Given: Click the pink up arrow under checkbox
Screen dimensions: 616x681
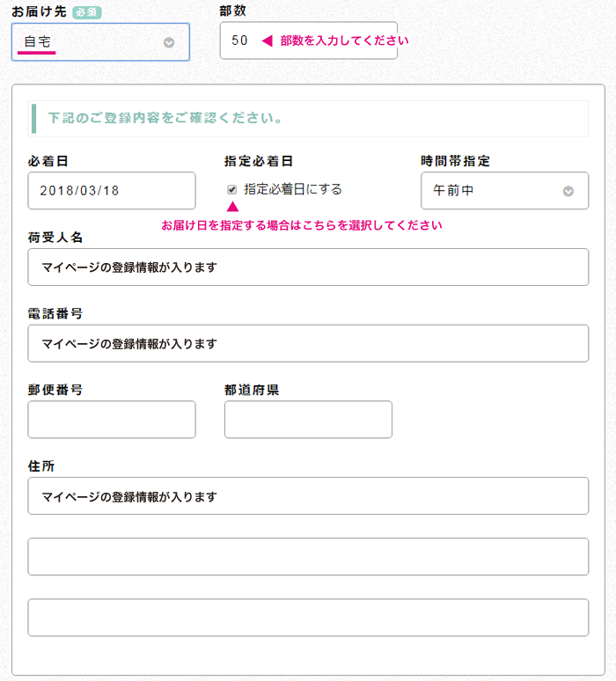Looking at the screenshot, I should click(233, 207).
